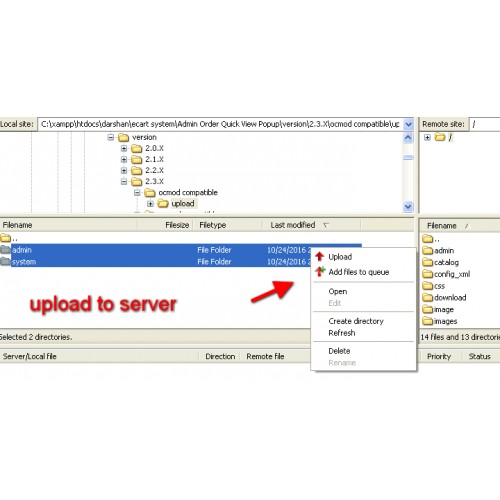Click the config_xml folder in remote list

point(446,274)
